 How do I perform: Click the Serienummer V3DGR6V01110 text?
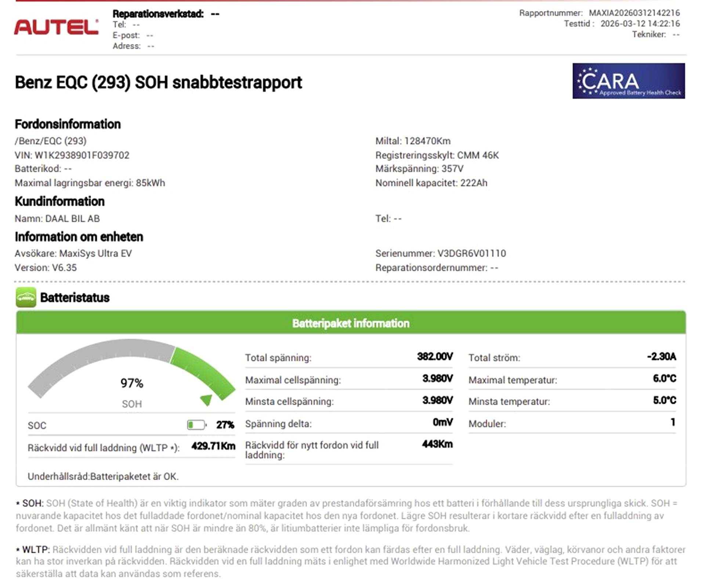point(440,253)
